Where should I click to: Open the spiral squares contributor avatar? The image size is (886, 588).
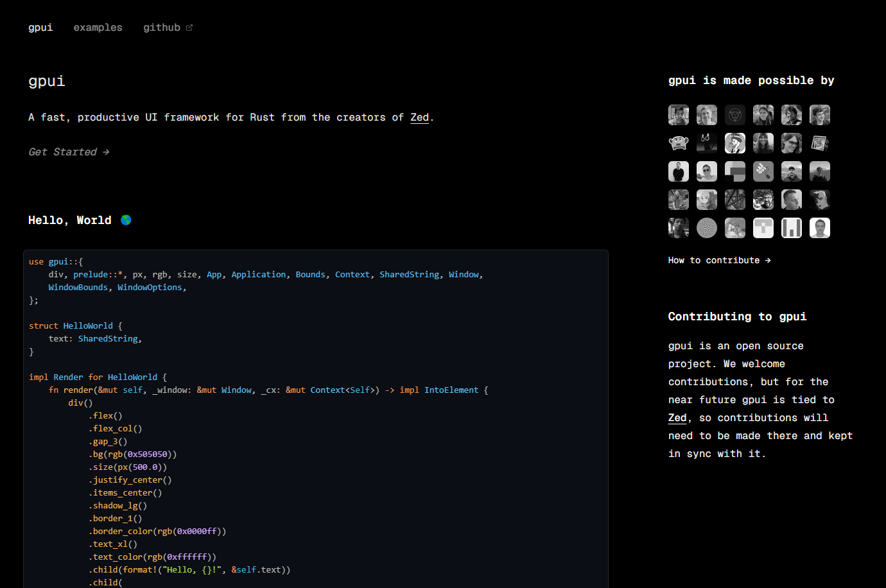820,143
